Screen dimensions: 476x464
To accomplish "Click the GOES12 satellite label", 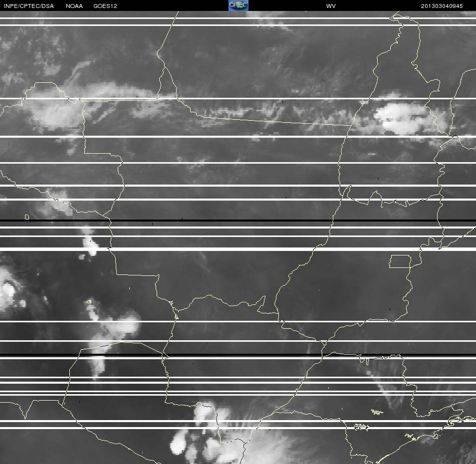I will point(105,6).
